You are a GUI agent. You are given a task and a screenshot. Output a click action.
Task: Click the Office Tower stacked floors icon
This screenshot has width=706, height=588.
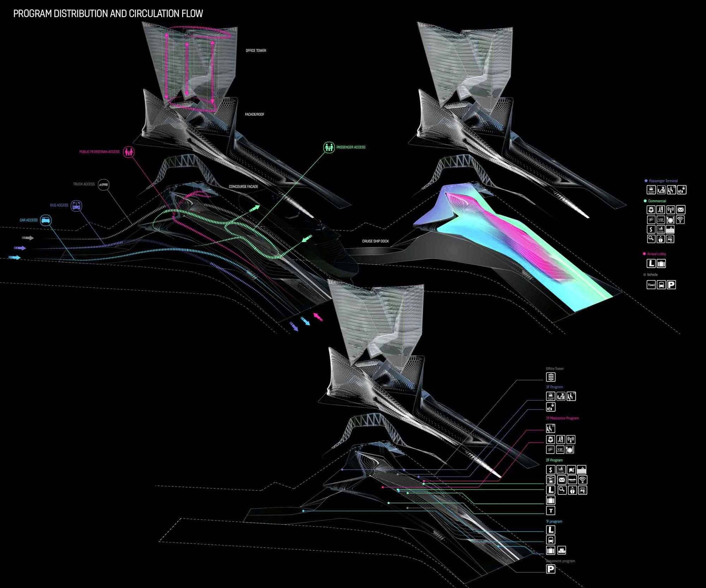coord(550,377)
